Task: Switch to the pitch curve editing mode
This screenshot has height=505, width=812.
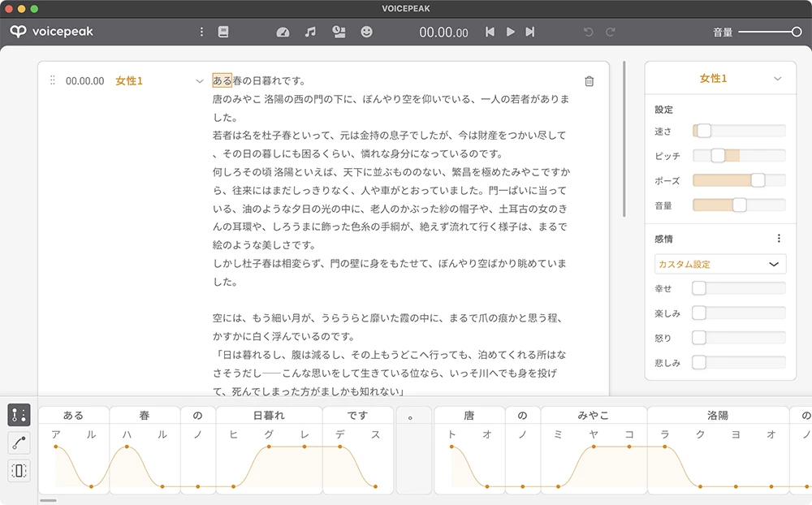Action: click(19, 442)
